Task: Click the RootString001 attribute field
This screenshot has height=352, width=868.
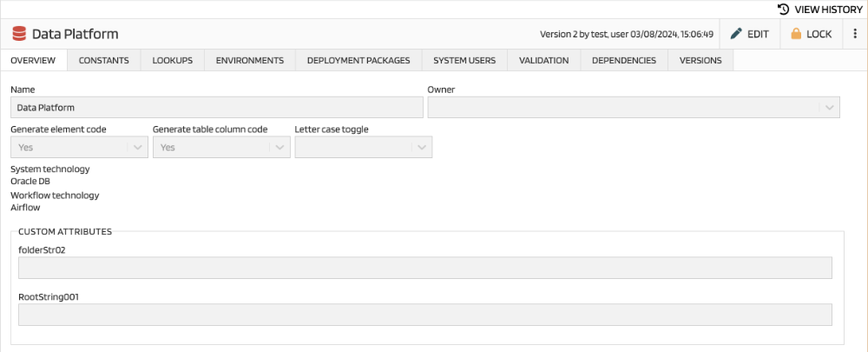Action: [x=425, y=315]
